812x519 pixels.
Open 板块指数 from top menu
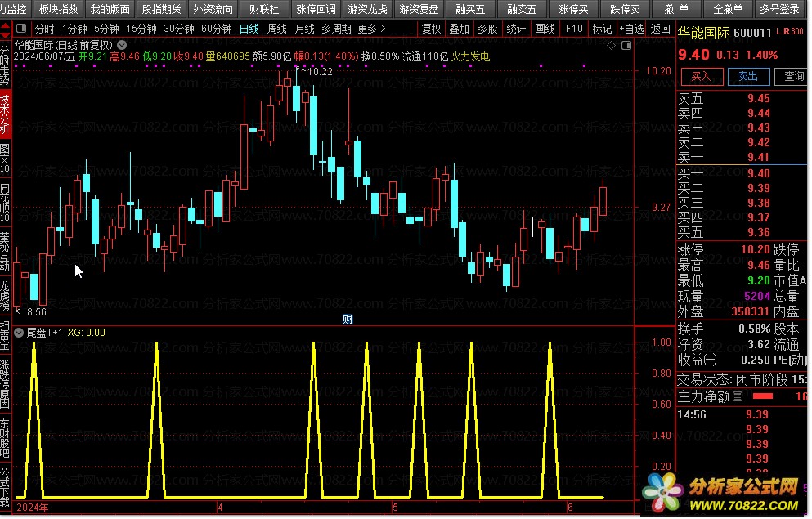59,9
